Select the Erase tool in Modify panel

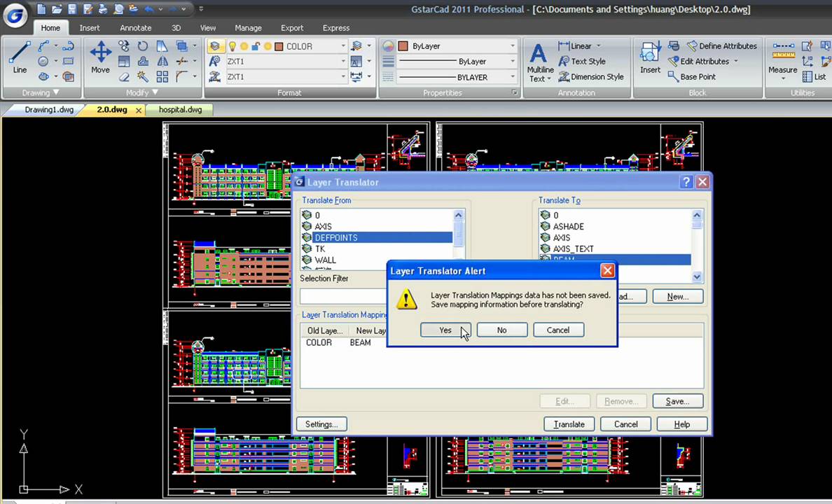click(124, 77)
